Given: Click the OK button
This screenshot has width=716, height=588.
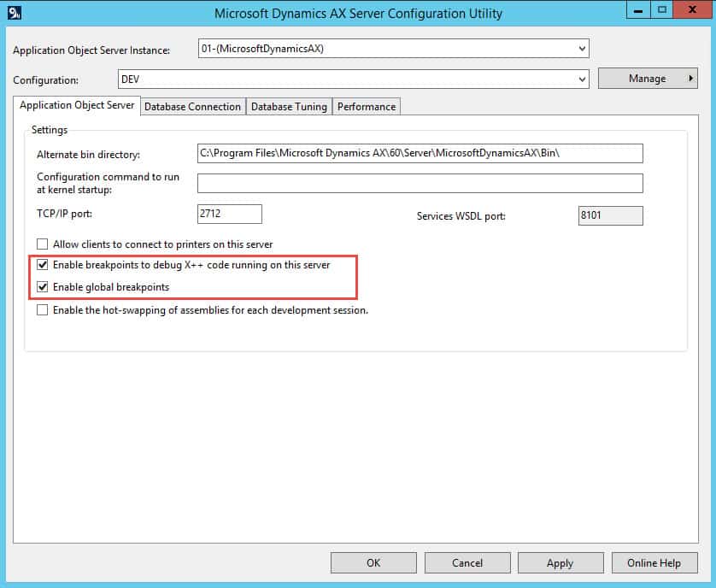Looking at the screenshot, I should pyautogui.click(x=373, y=563).
